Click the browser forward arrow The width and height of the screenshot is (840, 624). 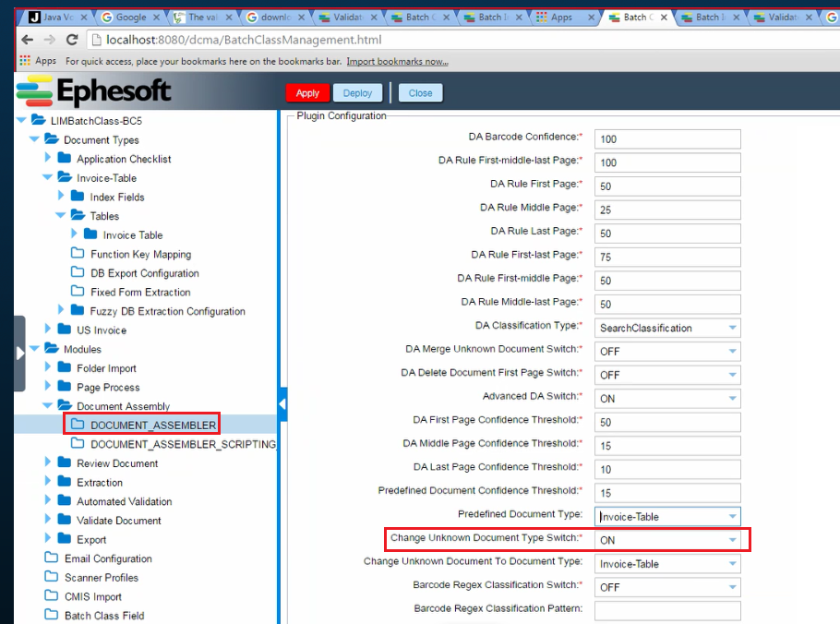(49, 40)
